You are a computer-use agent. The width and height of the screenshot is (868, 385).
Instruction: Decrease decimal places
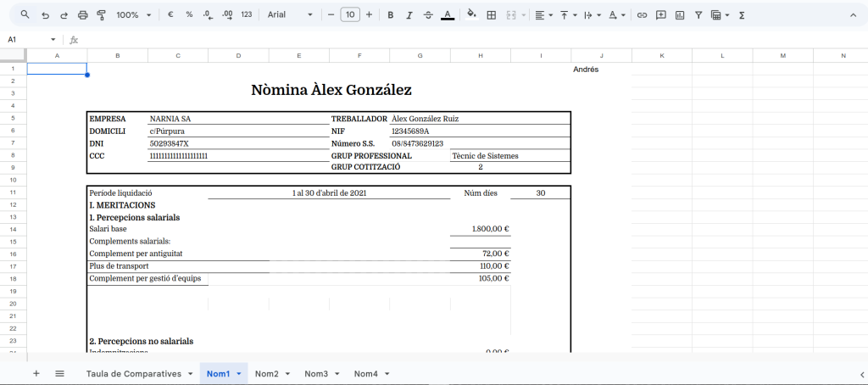[x=209, y=15]
